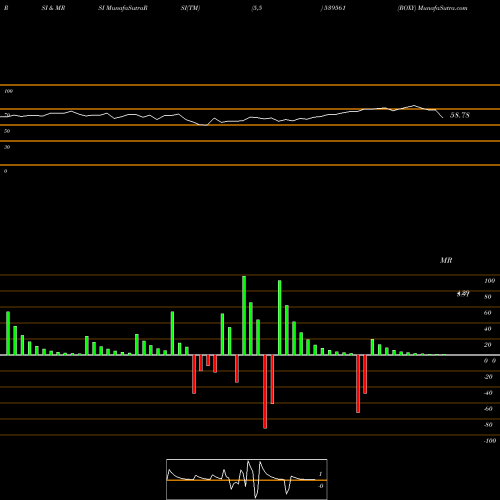Select the MR axis -100 label
Screen dimensions: 500x500
(490, 441)
